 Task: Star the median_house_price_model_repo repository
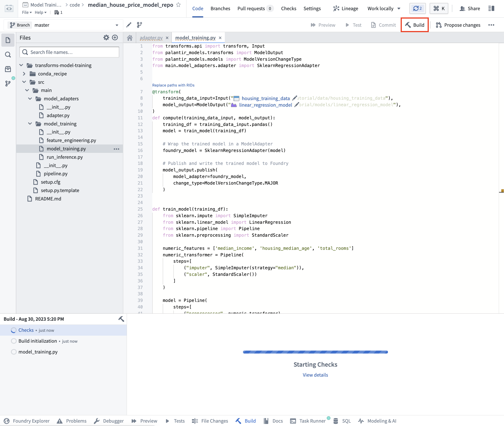point(178,5)
